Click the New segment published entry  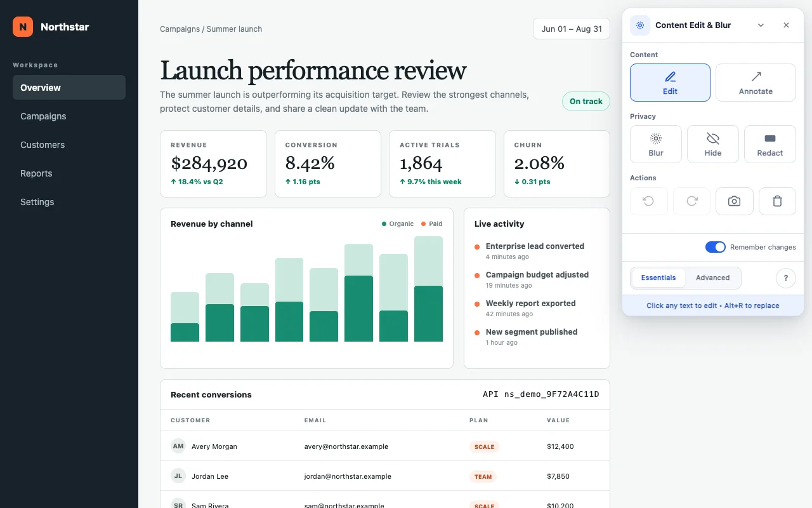click(x=532, y=332)
